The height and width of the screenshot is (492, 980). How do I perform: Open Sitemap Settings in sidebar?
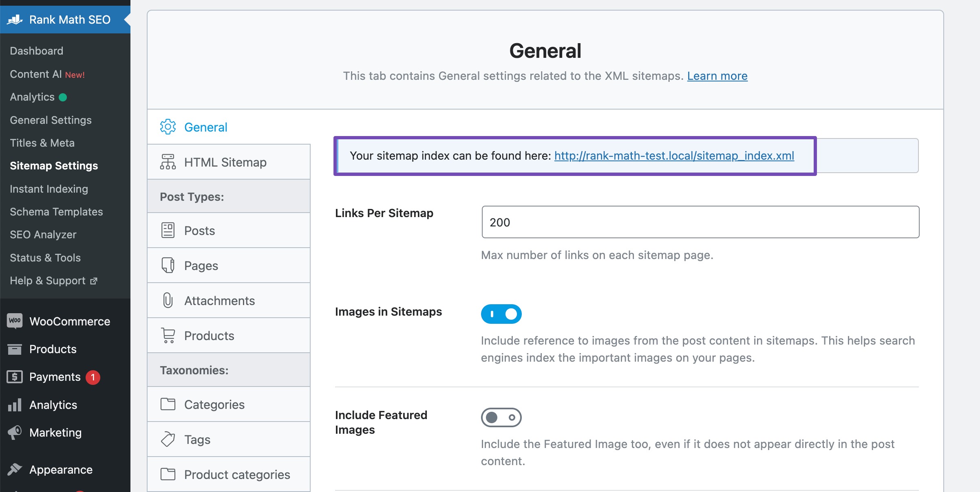point(54,166)
